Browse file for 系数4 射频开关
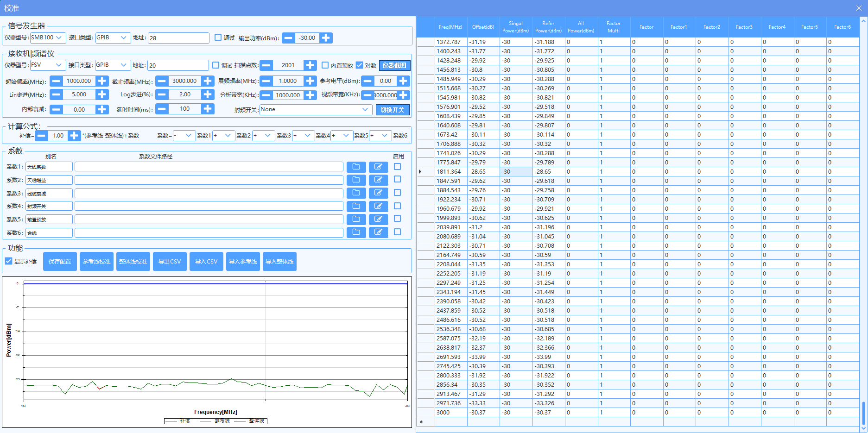 [356, 206]
